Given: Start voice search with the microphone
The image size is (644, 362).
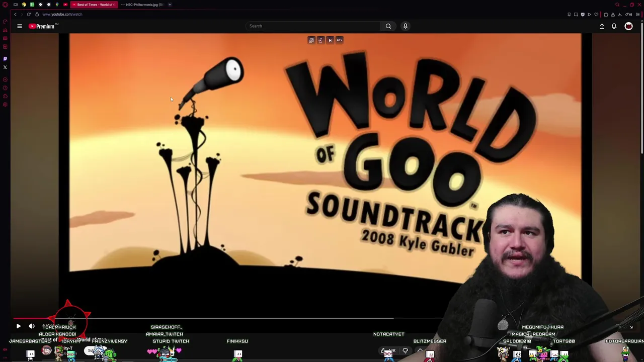Looking at the screenshot, I should [406, 26].
